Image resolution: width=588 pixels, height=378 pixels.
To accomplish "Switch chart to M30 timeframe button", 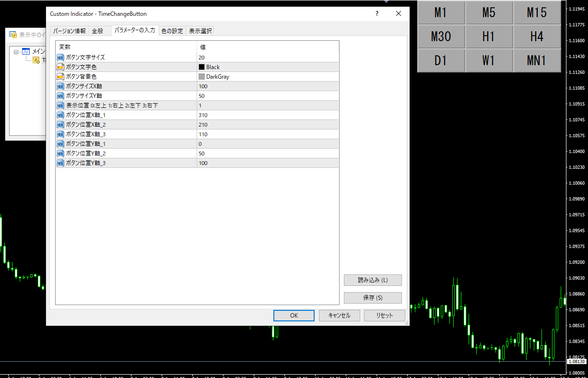I will [x=441, y=36].
